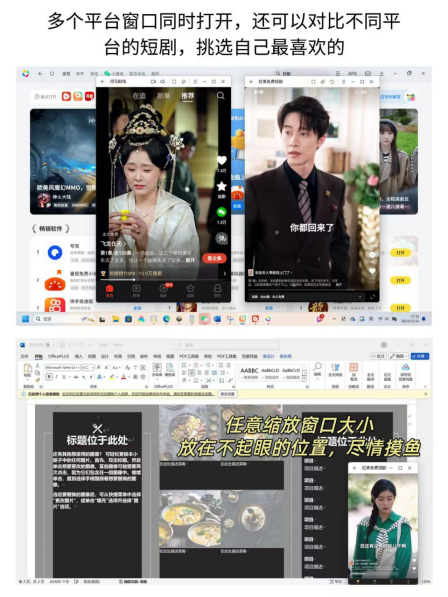Image resolution: width=448 pixels, height=597 pixels.
Task: Seek on 河马剧场 video progress bar
Action: click(164, 279)
